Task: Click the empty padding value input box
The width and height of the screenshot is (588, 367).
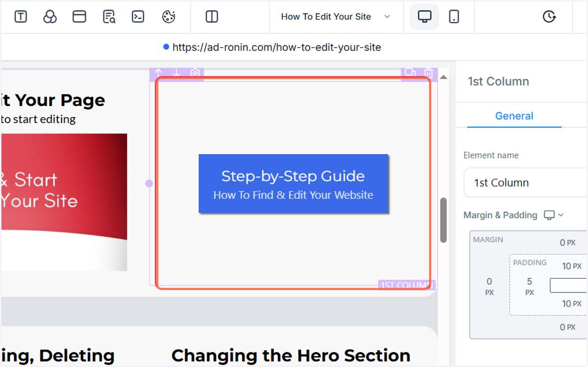Action: point(568,285)
